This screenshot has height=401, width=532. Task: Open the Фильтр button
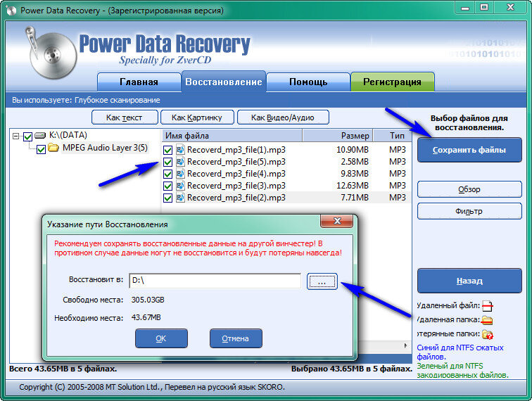tap(469, 211)
